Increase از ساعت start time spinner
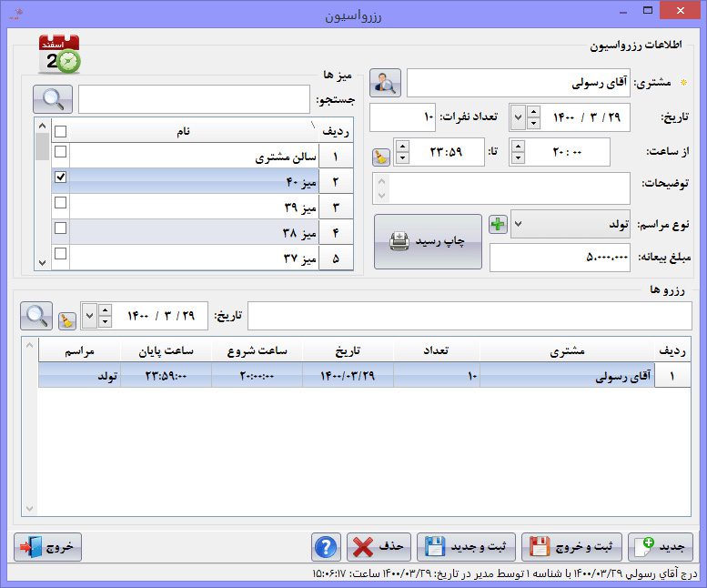This screenshot has height=588, width=707. tap(518, 147)
